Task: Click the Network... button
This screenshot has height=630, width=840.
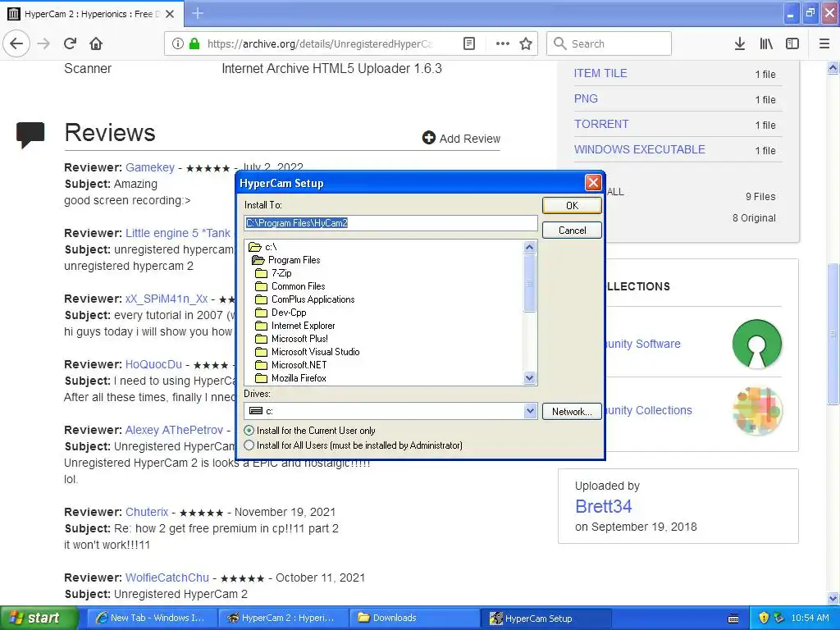Action: coord(572,412)
